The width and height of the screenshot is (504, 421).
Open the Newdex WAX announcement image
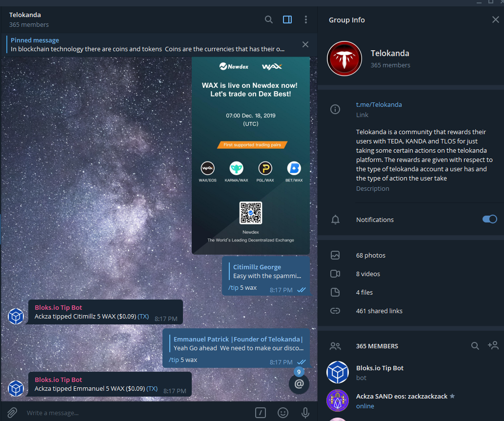point(251,156)
